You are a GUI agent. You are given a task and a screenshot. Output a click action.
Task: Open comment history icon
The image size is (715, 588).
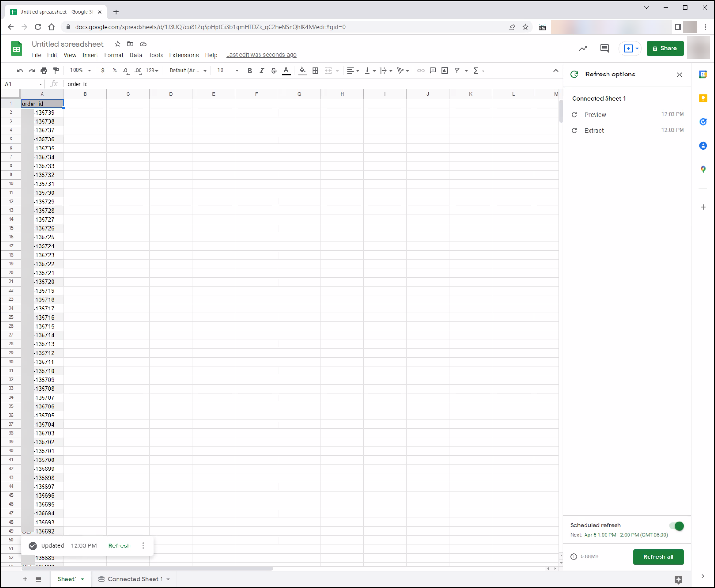605,48
